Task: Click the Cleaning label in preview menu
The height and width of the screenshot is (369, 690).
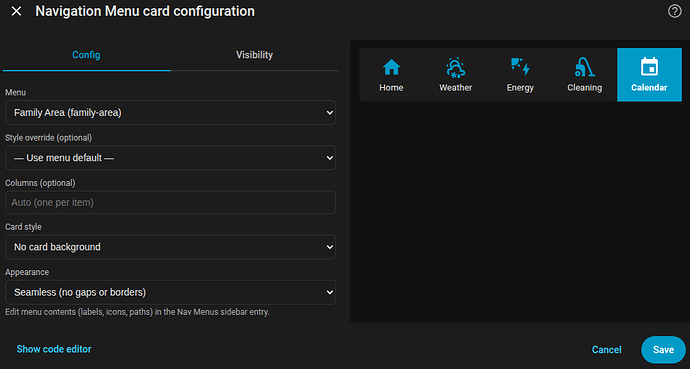Action: pos(584,88)
